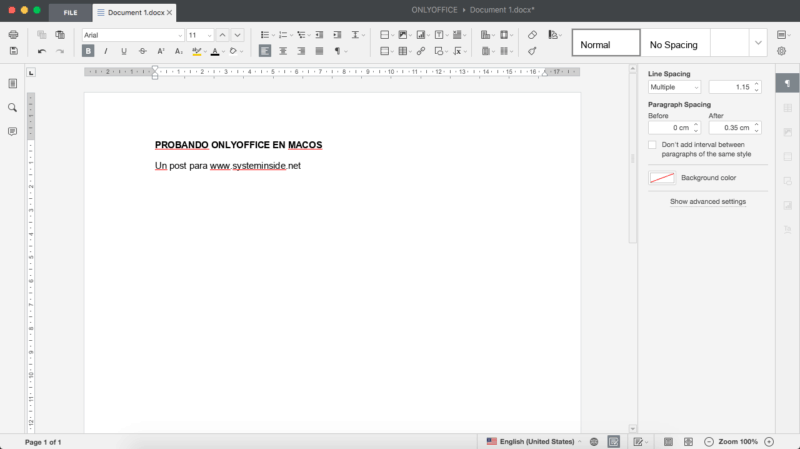Justify the paragraph text
Viewport: 800px width, 449px height.
point(319,51)
